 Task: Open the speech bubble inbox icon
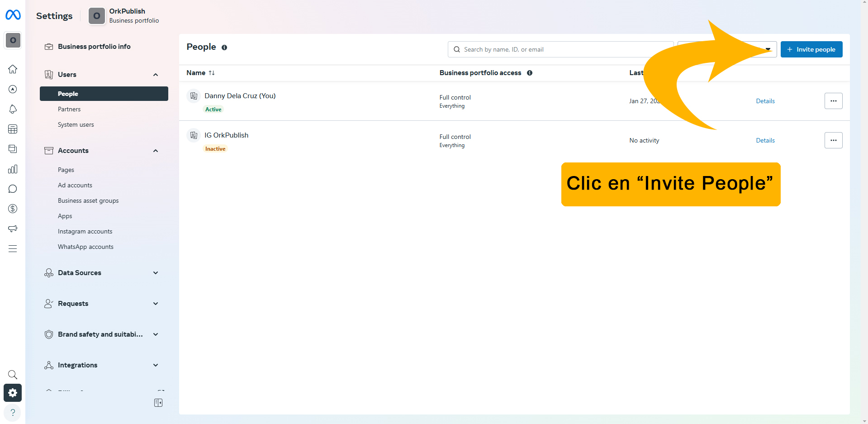coord(13,189)
